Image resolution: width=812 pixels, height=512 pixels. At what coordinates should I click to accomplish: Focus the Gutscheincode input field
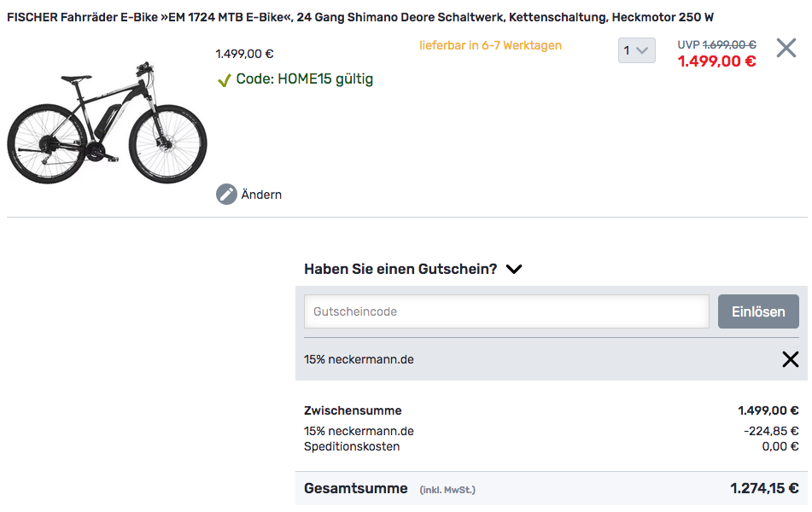point(506,311)
